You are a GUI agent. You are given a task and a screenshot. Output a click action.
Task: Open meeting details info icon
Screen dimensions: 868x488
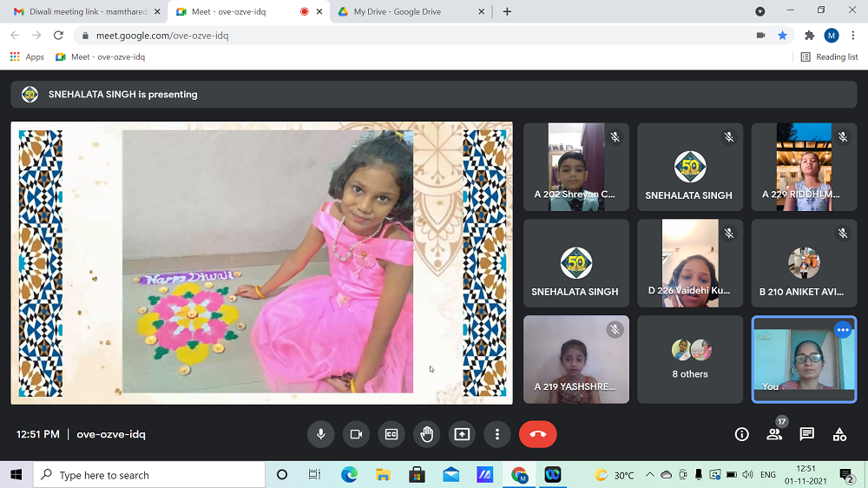[x=741, y=434]
